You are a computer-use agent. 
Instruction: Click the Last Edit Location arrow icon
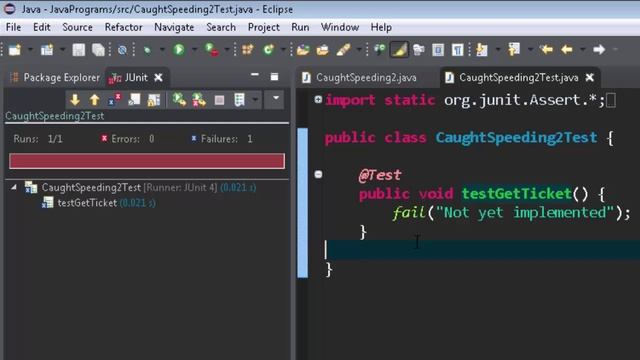[x=546, y=50]
